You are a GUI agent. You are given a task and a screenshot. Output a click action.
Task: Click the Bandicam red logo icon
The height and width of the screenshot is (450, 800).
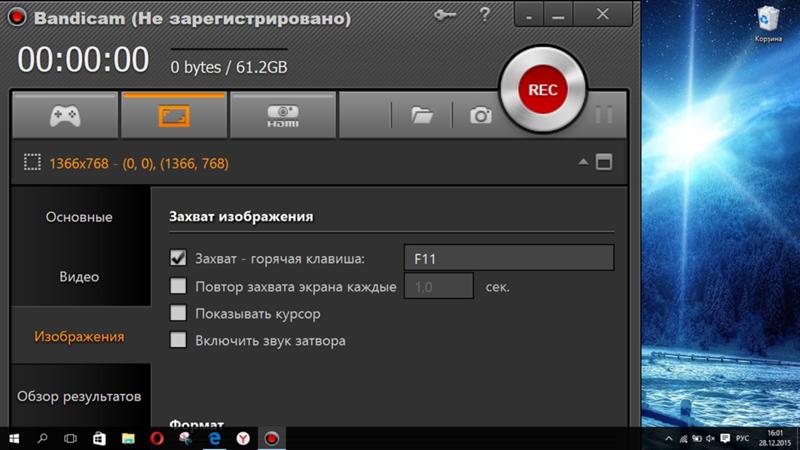click(17, 17)
